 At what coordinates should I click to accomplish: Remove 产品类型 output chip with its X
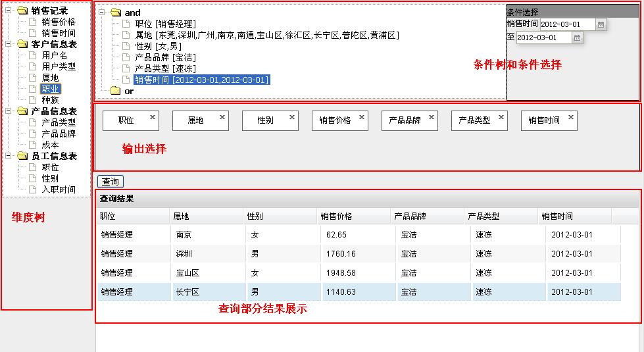[501, 117]
